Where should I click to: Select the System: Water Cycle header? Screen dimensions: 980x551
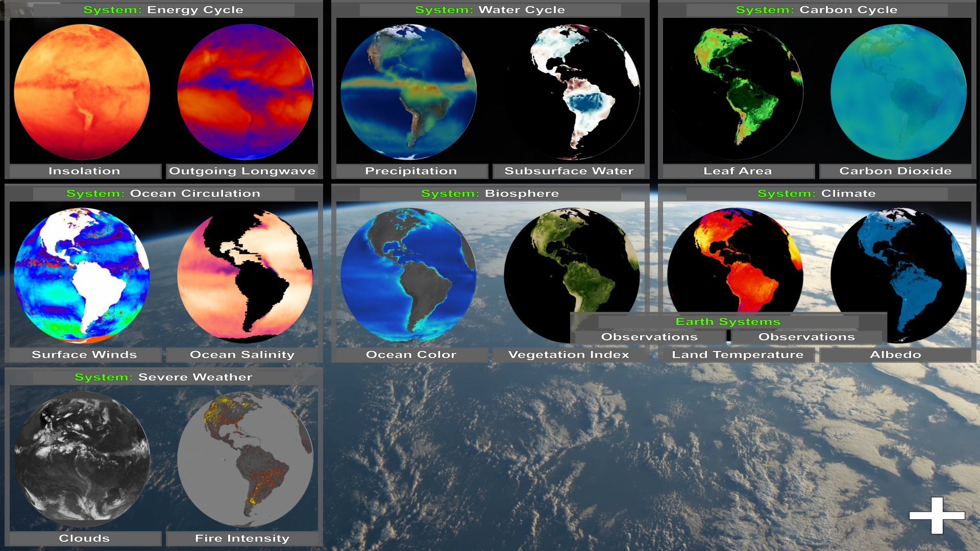click(491, 10)
